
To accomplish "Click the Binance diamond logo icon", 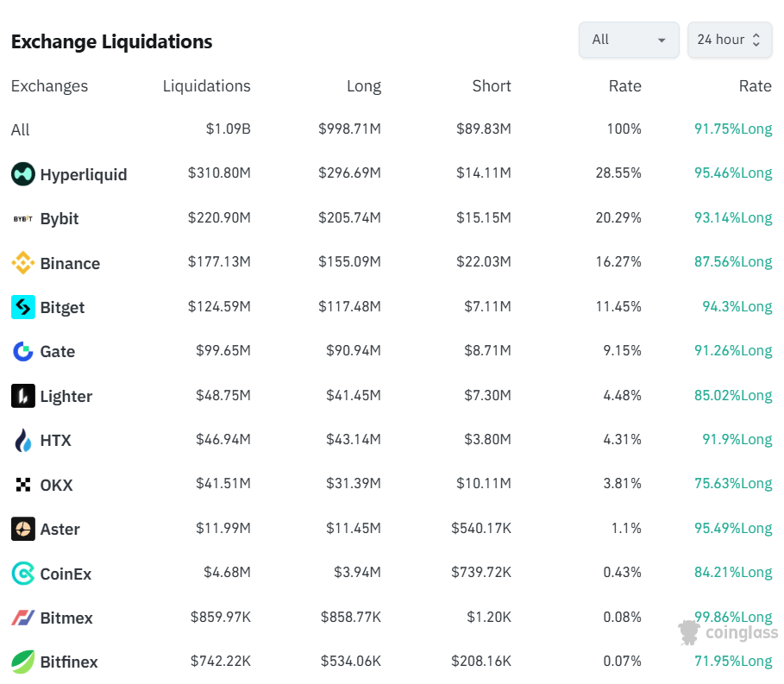I will pos(23,263).
